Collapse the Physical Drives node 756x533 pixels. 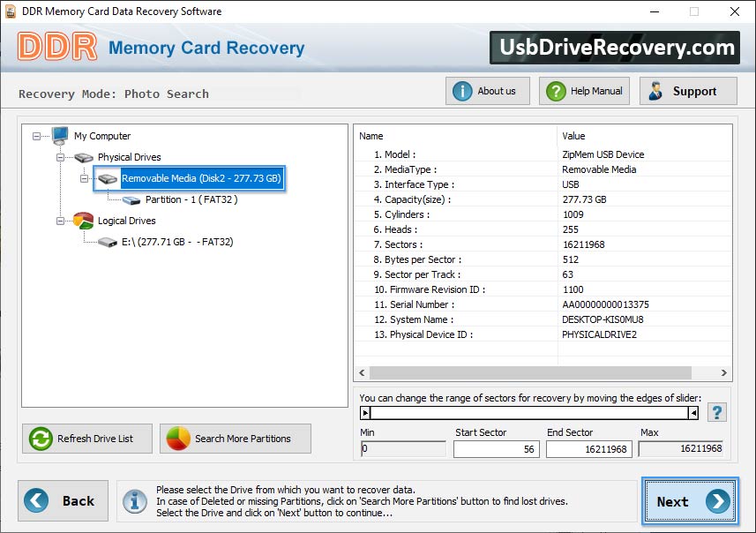pyautogui.click(x=60, y=157)
